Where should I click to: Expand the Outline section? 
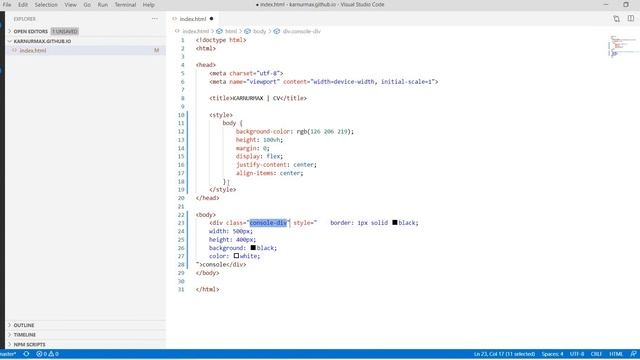point(24,325)
